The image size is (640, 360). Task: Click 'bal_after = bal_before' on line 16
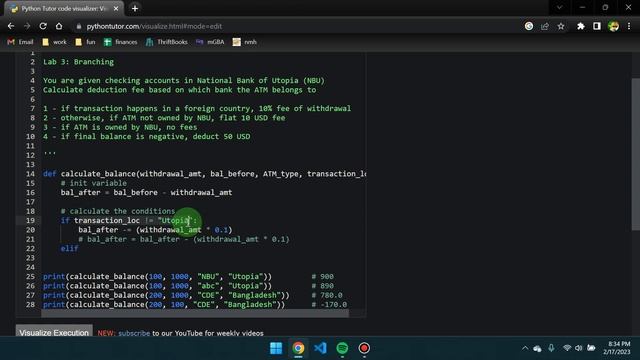109,192
